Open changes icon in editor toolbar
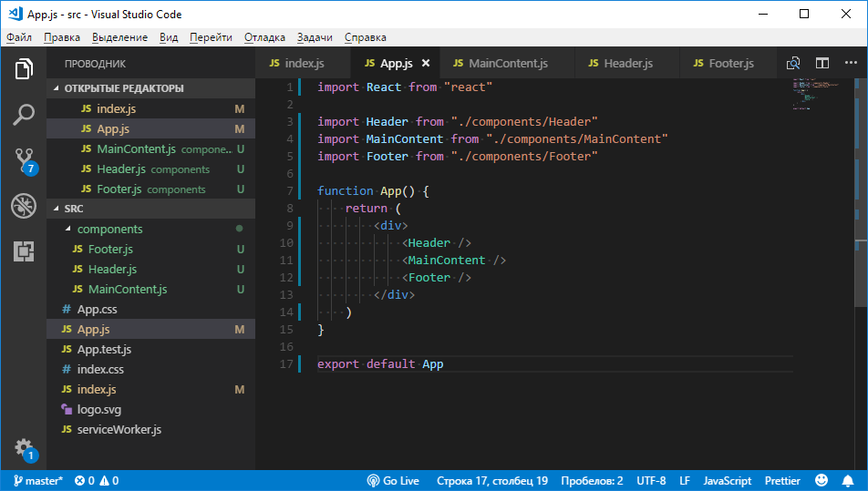The width and height of the screenshot is (868, 491). point(793,64)
